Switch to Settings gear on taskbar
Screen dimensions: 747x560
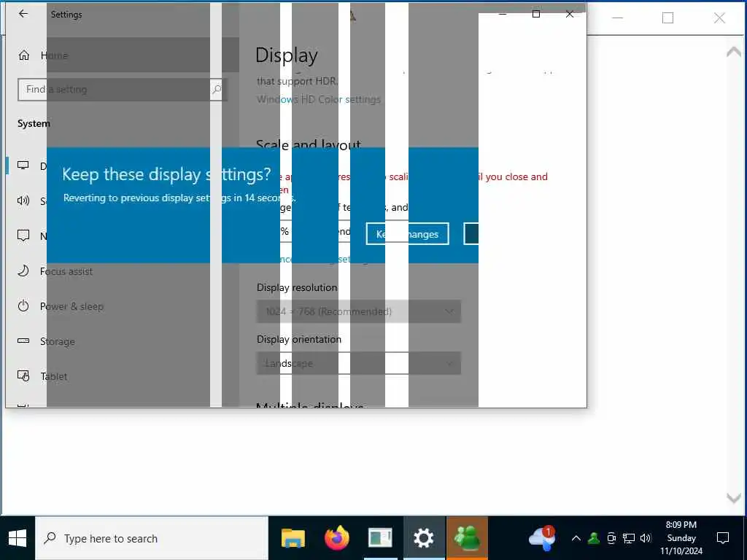click(424, 539)
